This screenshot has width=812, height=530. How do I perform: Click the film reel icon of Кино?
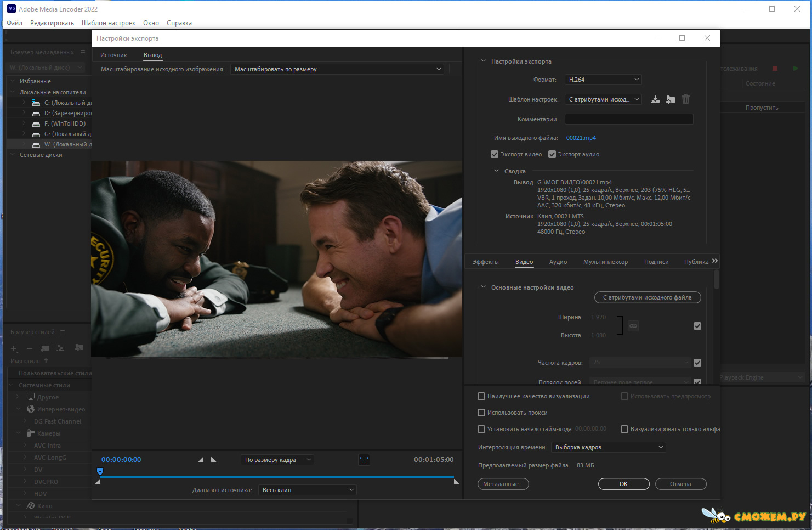click(31, 505)
